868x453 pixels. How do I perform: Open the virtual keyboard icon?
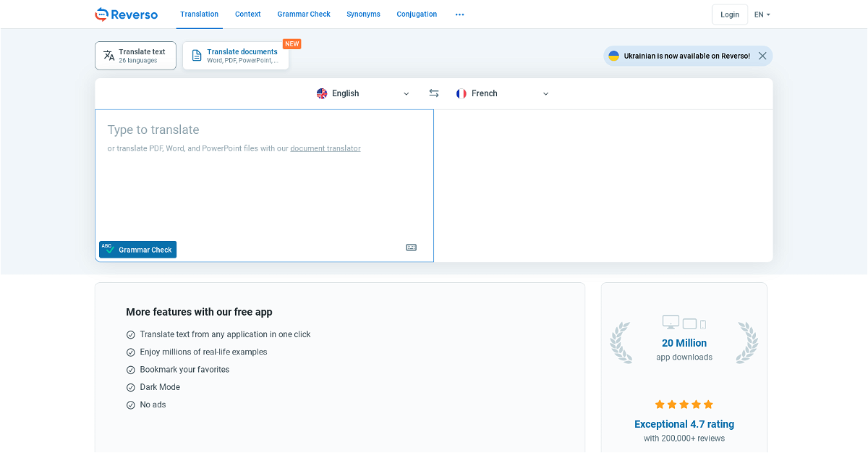pyautogui.click(x=411, y=247)
